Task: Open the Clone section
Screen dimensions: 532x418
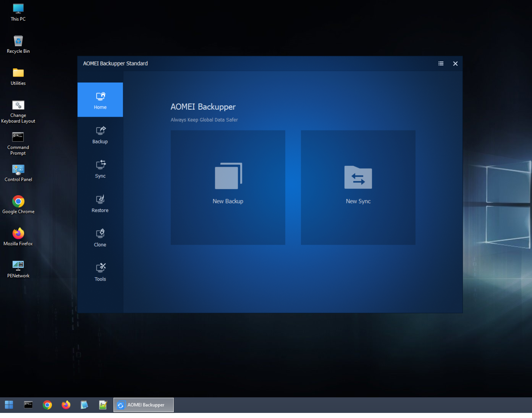Action: point(100,237)
